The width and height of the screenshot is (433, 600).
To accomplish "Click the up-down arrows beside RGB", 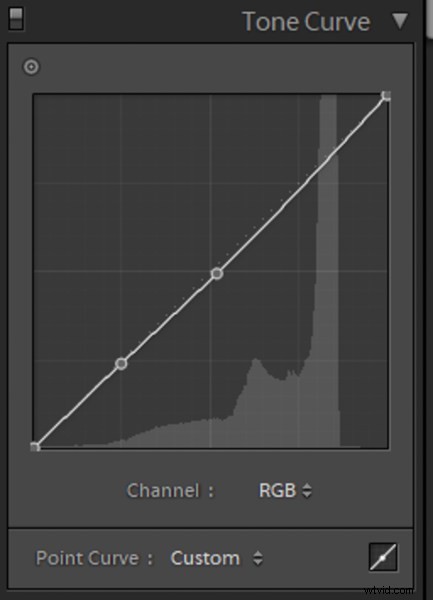I will (x=307, y=491).
